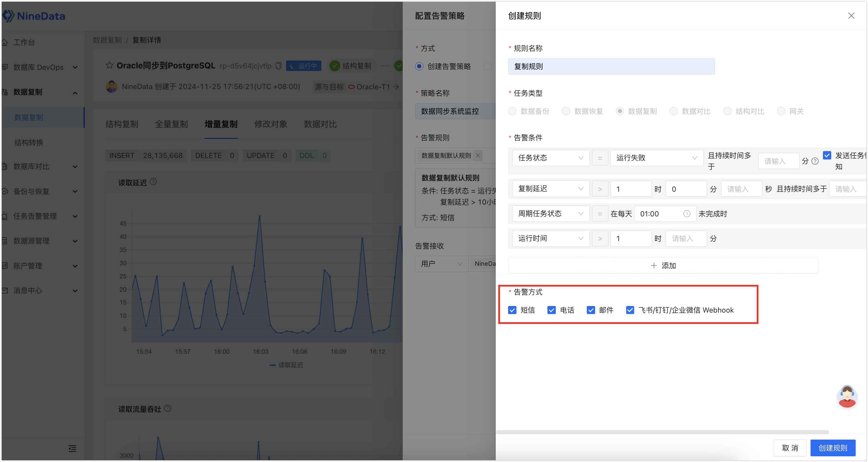This screenshot has width=868, height=462.
Task: Select the 数据对比 task type radio
Action: pyautogui.click(x=674, y=111)
